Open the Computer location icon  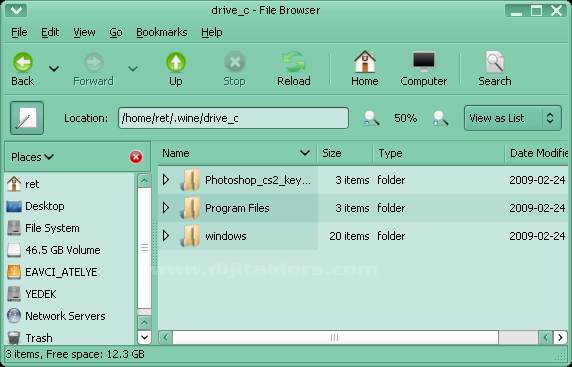(424, 62)
